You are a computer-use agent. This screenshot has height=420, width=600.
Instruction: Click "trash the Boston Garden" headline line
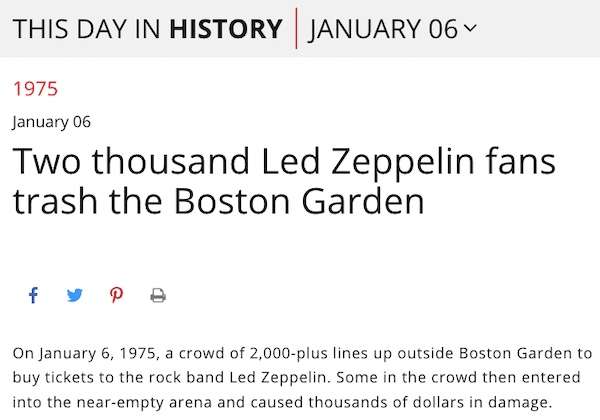218,202
